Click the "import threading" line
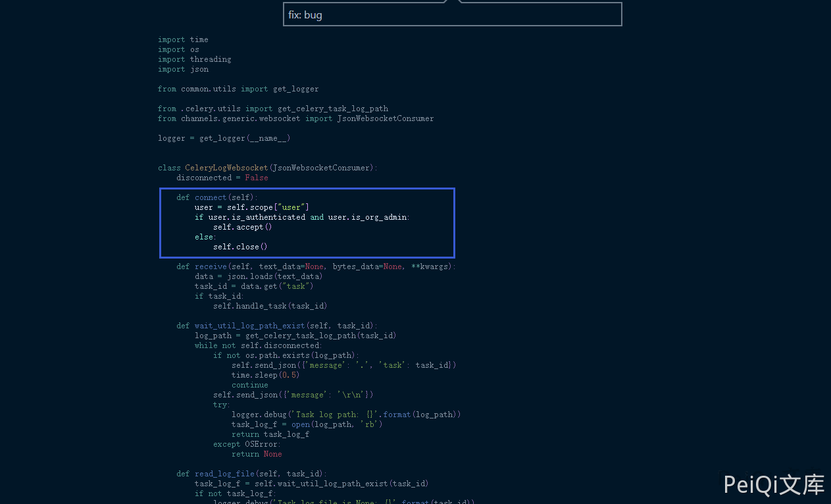Viewport: 831px width, 504px height. click(x=194, y=59)
